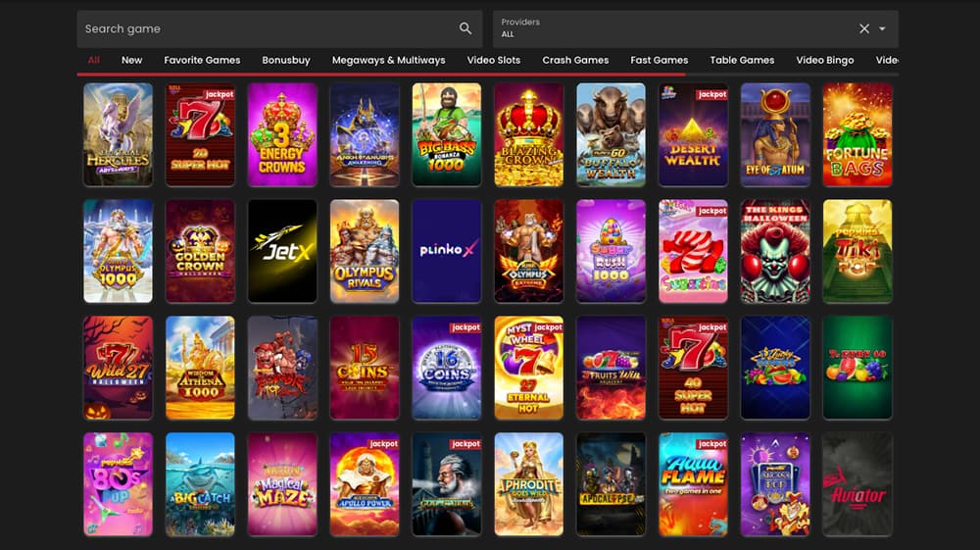The height and width of the screenshot is (550, 980).
Task: Select the Wild 27 Halloween tile
Action: (119, 368)
